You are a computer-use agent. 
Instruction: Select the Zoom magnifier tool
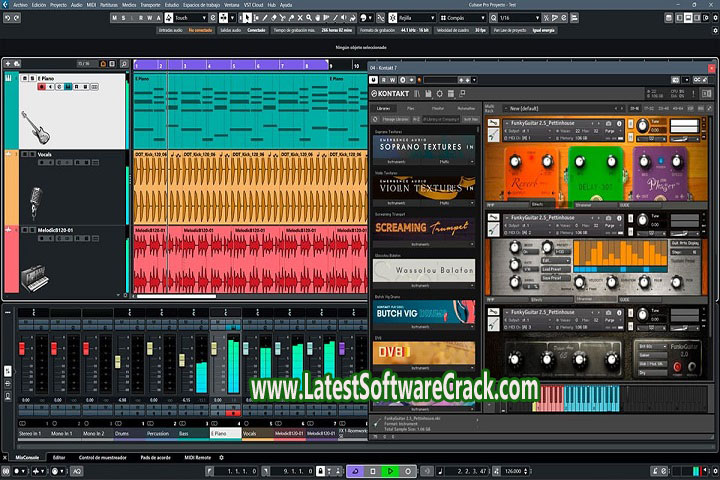[309, 18]
